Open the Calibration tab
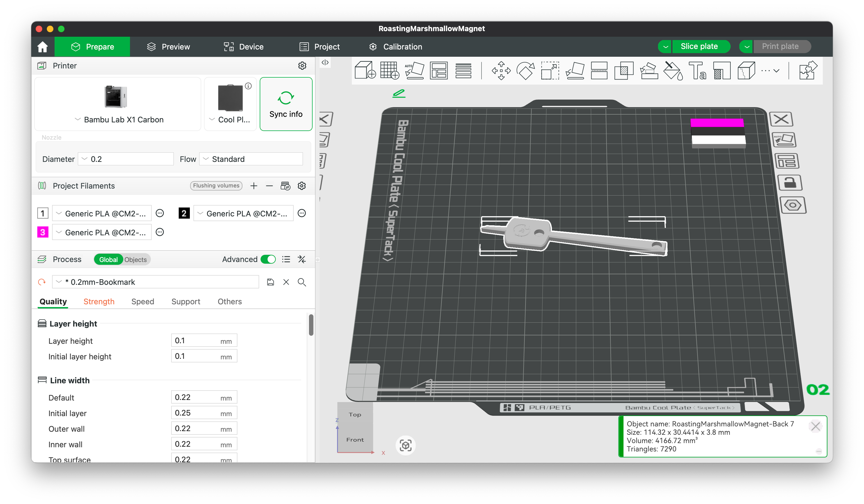Viewport: 864px width, 504px height. [396, 47]
